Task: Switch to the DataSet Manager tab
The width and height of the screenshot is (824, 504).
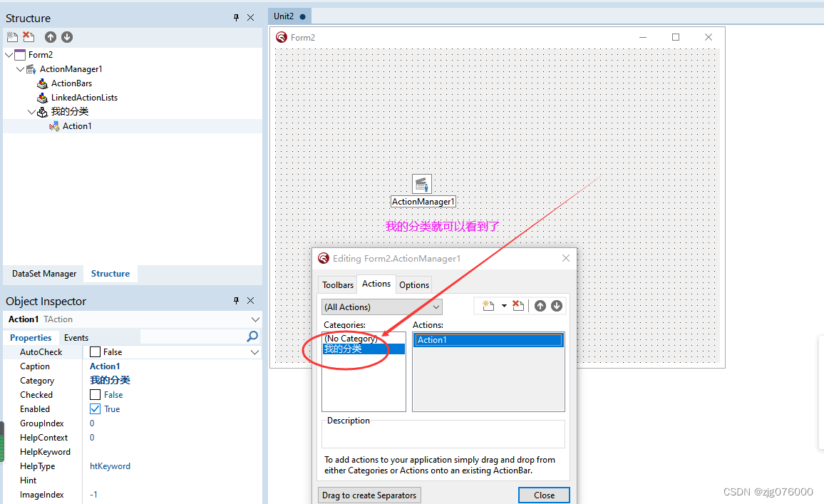Action: pyautogui.click(x=43, y=273)
